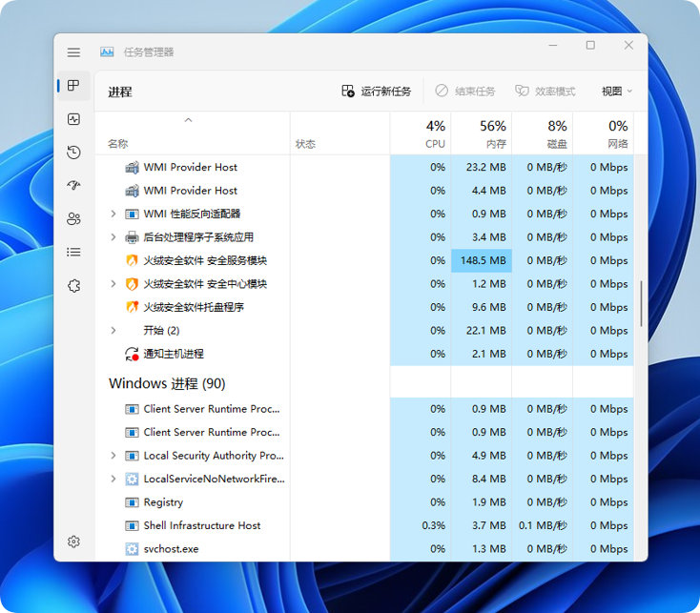
Task: Open the Processes tab icon in sidebar
Action: 73,85
